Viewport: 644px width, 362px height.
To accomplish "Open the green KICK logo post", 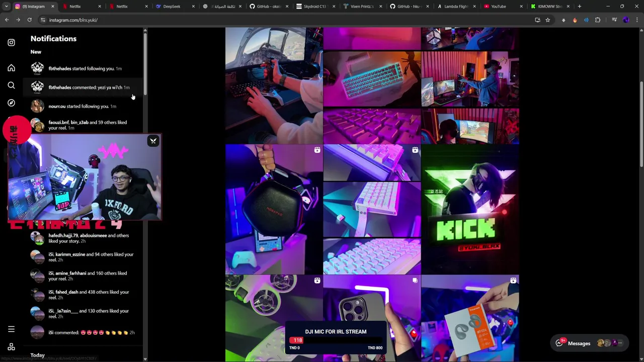I will pos(470,209).
